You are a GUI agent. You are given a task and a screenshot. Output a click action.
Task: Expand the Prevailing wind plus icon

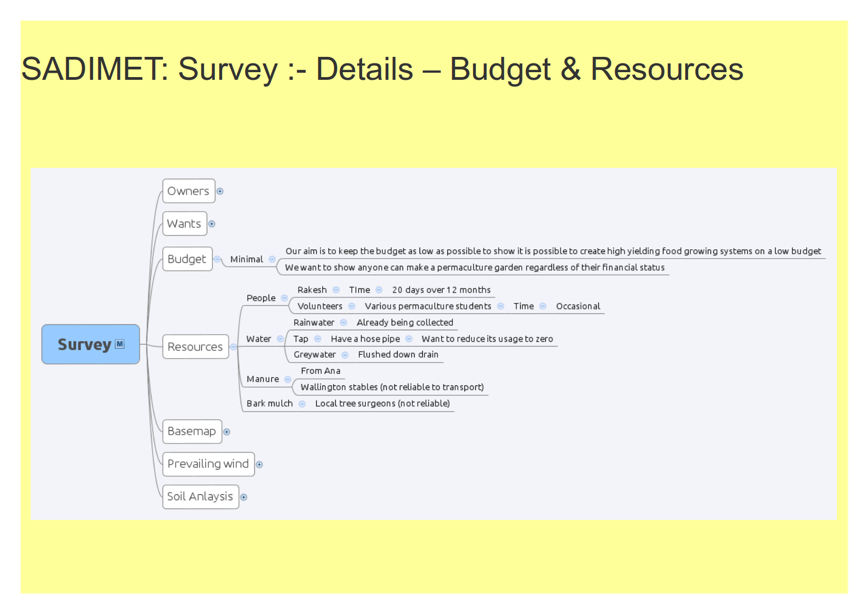click(x=260, y=465)
